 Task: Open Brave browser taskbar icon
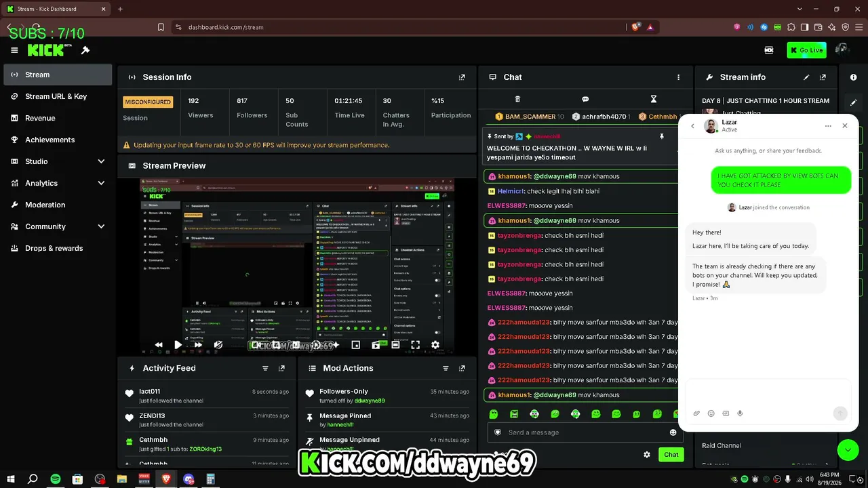tap(166, 479)
